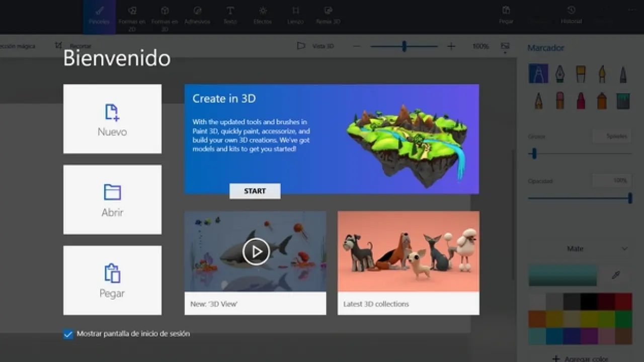Image resolution: width=644 pixels, height=362 pixels.
Task: Choose the calligraphy pen brush
Action: [559, 74]
